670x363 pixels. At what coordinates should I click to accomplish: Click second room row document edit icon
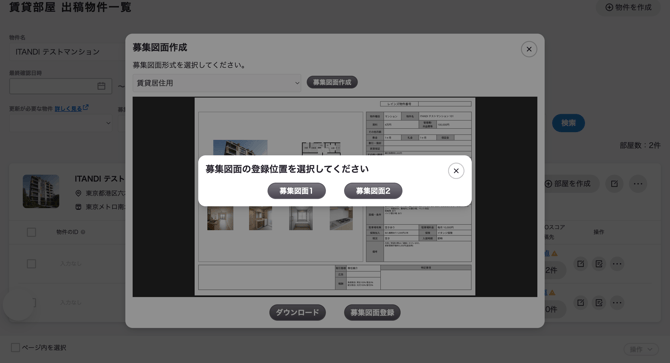coord(599,302)
